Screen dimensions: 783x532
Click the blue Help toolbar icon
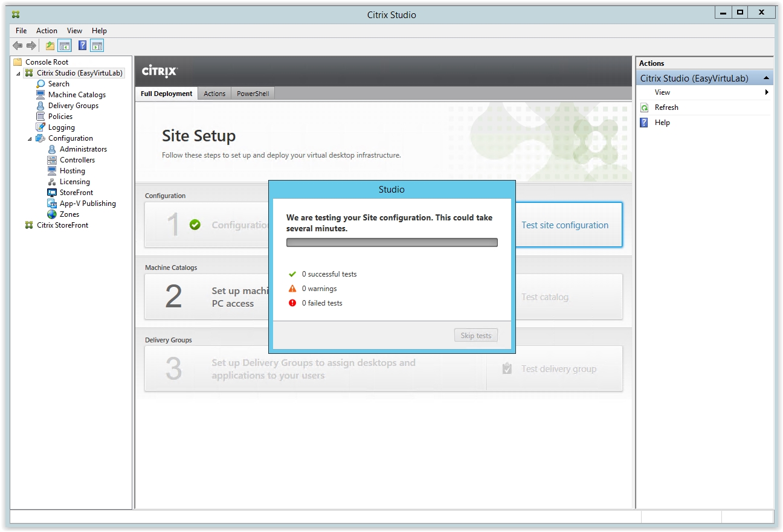click(82, 46)
